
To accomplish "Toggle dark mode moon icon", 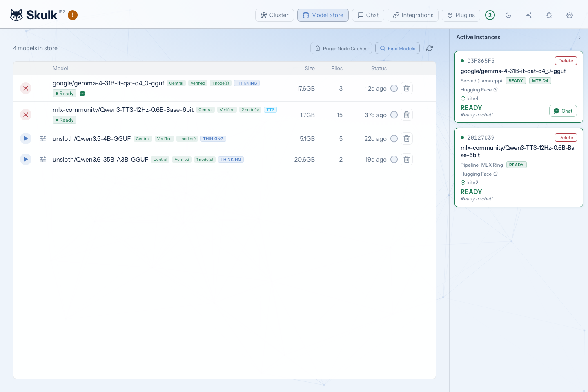I will coord(508,15).
